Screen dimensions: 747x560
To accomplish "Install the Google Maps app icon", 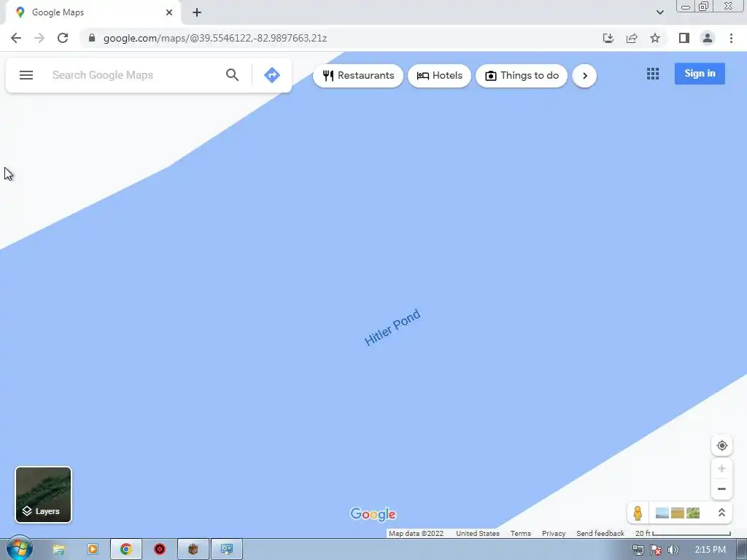I will click(608, 38).
